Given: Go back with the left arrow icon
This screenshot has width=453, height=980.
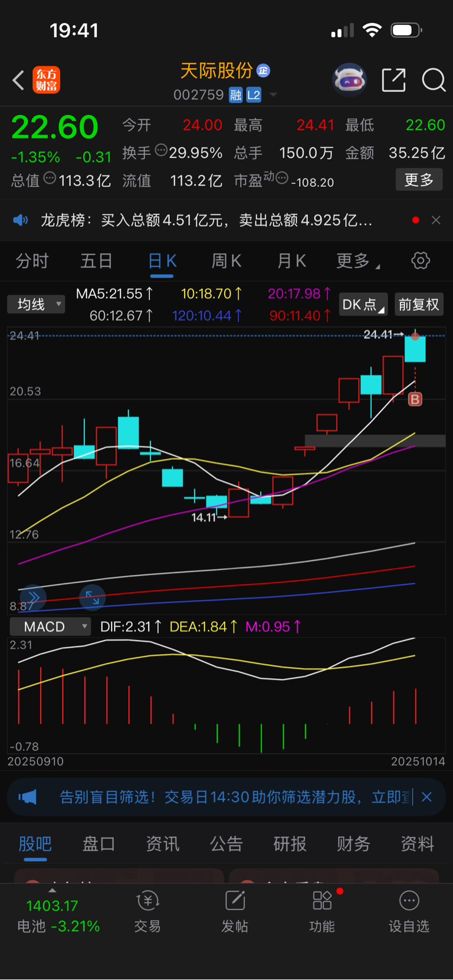Looking at the screenshot, I should [x=19, y=80].
